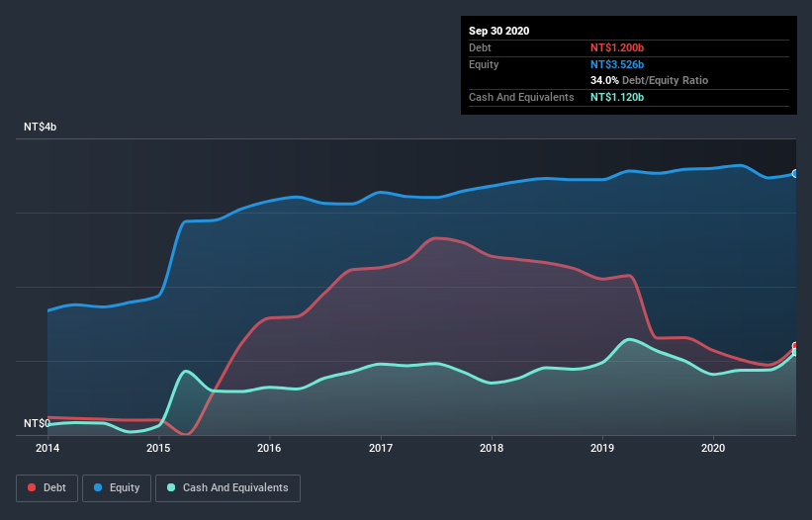812x520 pixels.
Task: Click the 2020 x-axis label
Action: pyautogui.click(x=713, y=448)
